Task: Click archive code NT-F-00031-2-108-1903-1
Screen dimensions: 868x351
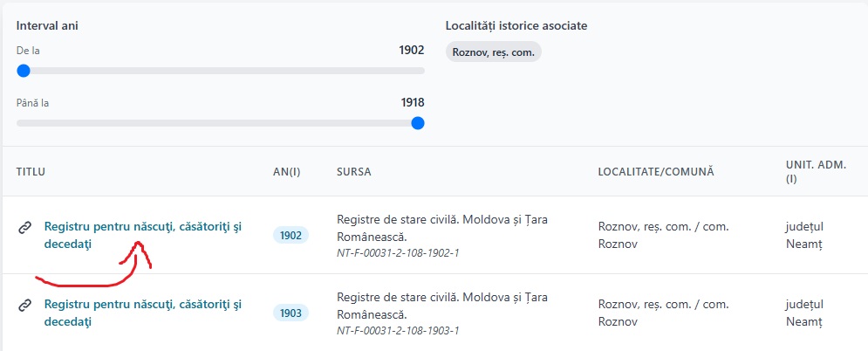Action: [x=398, y=331]
